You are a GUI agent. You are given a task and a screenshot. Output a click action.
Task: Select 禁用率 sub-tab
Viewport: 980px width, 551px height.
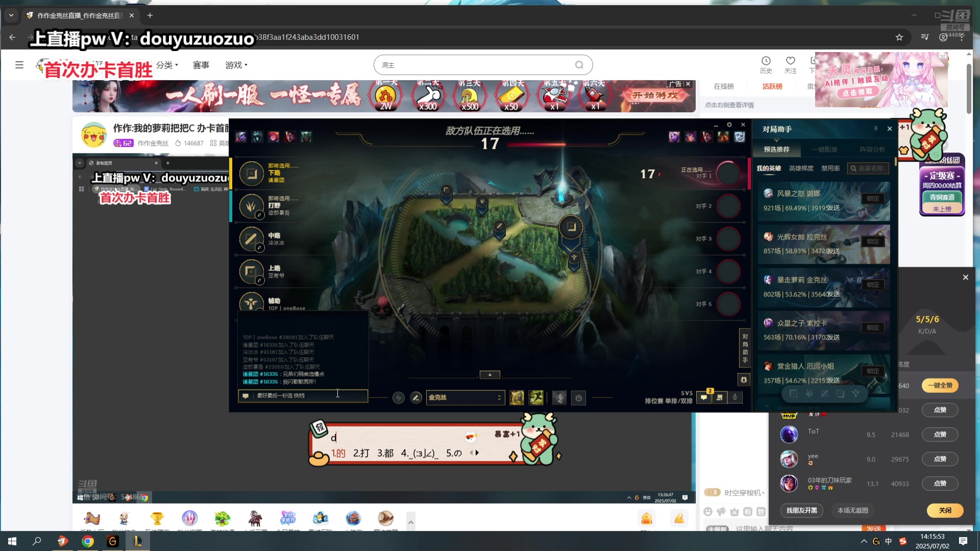[830, 168]
